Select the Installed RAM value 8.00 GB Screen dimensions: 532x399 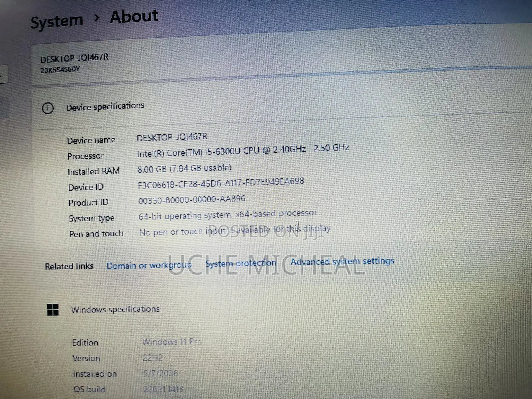(185, 168)
